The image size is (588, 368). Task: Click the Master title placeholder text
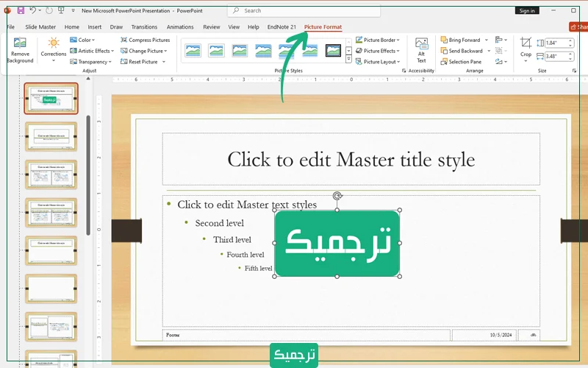tap(351, 159)
